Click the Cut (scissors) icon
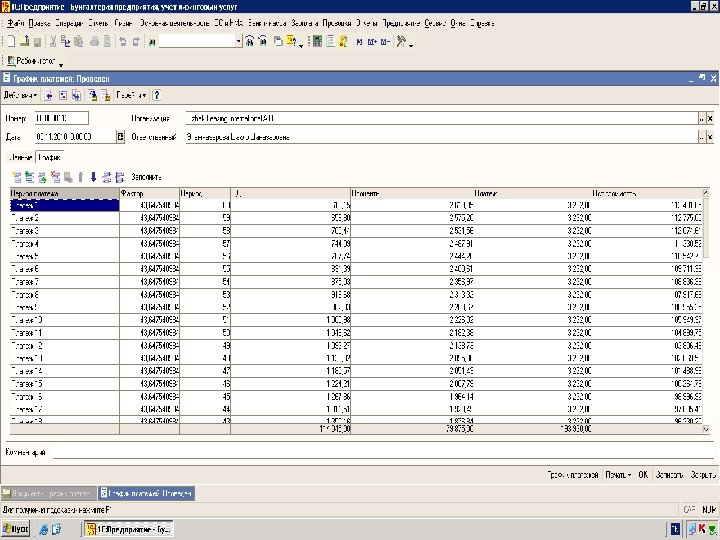The height and width of the screenshot is (540, 720). [52, 42]
